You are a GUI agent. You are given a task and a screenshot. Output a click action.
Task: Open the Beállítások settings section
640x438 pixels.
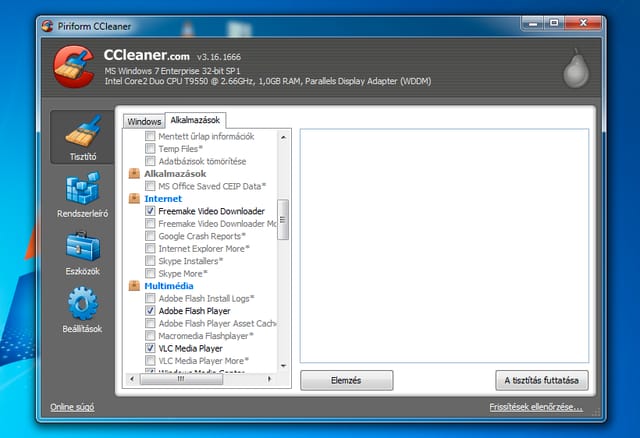pos(82,310)
